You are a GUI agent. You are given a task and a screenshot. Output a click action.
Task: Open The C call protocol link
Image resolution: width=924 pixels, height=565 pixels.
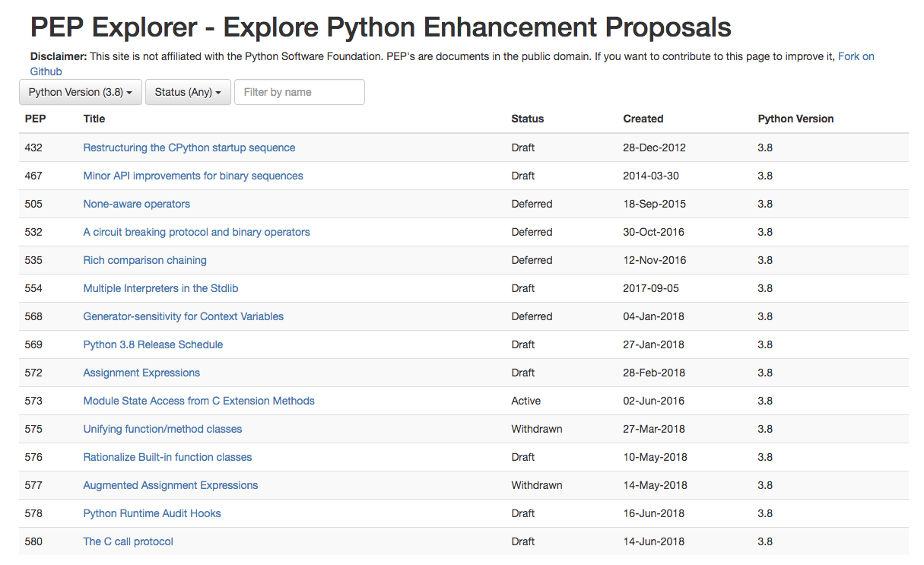(x=128, y=541)
